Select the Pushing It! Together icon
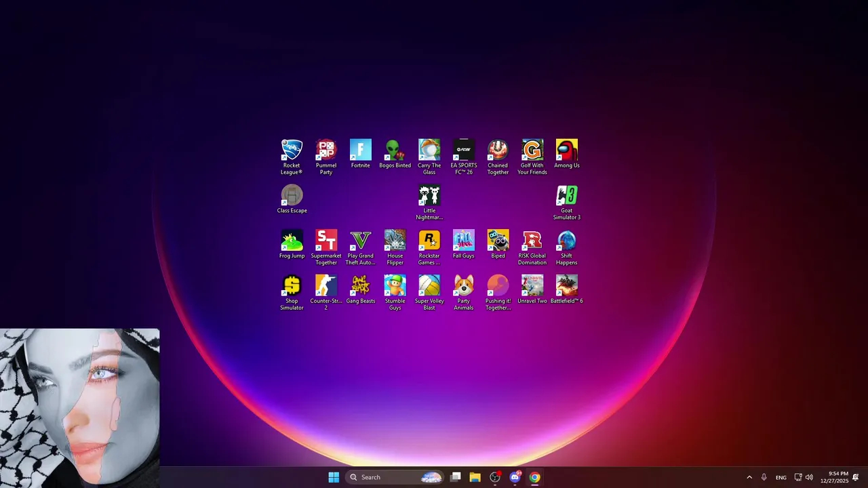This screenshot has width=868, height=488. pyautogui.click(x=498, y=293)
